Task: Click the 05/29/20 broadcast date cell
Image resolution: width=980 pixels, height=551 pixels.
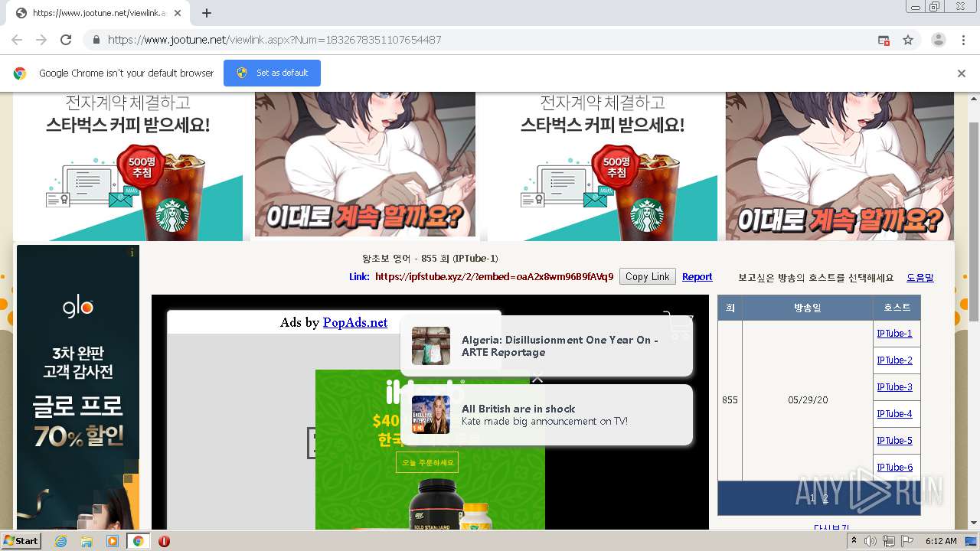Action: (x=807, y=400)
